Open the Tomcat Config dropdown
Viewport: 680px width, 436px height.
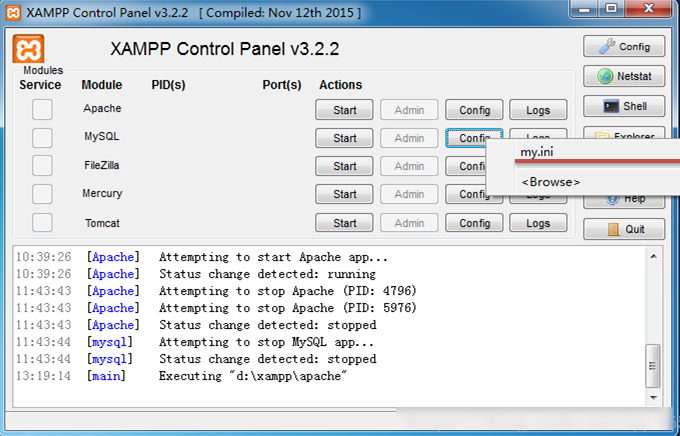474,223
